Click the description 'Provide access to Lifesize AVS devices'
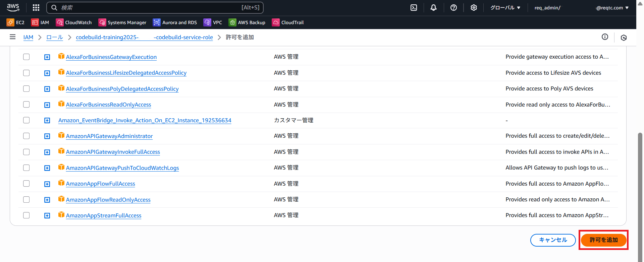The image size is (644, 262). [553, 73]
